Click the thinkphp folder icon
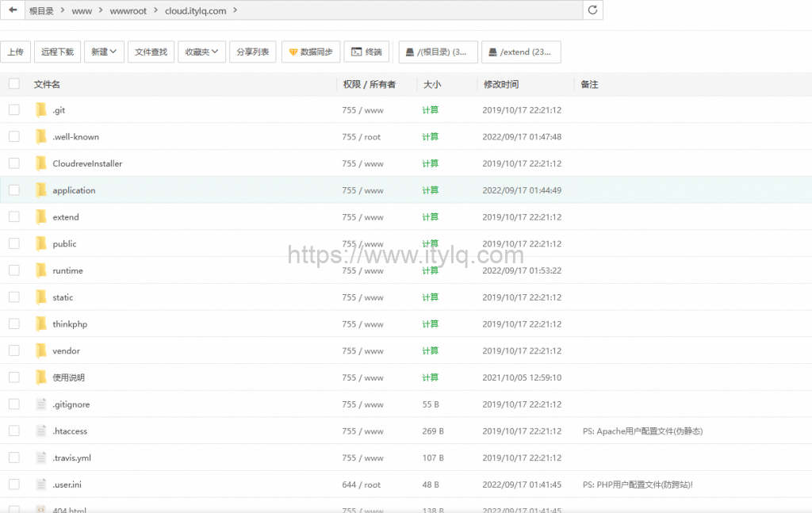This screenshot has width=812, height=513. point(42,323)
